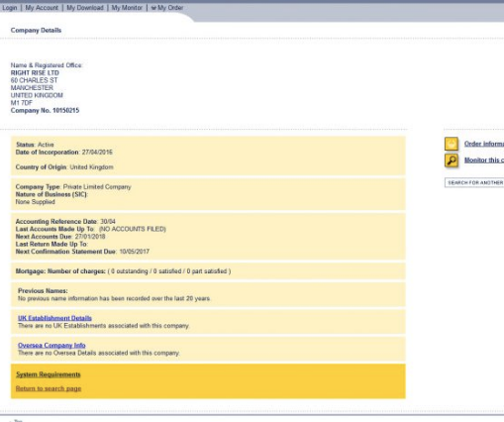The width and height of the screenshot is (504, 422).
Task: Click the None Supplied SIC value
Action: pos(35,202)
